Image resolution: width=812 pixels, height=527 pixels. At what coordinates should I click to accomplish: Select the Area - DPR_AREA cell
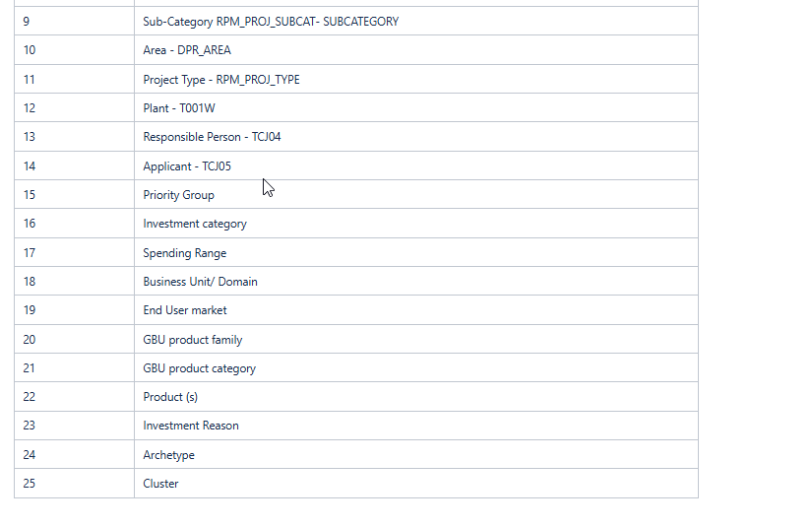pos(187,50)
